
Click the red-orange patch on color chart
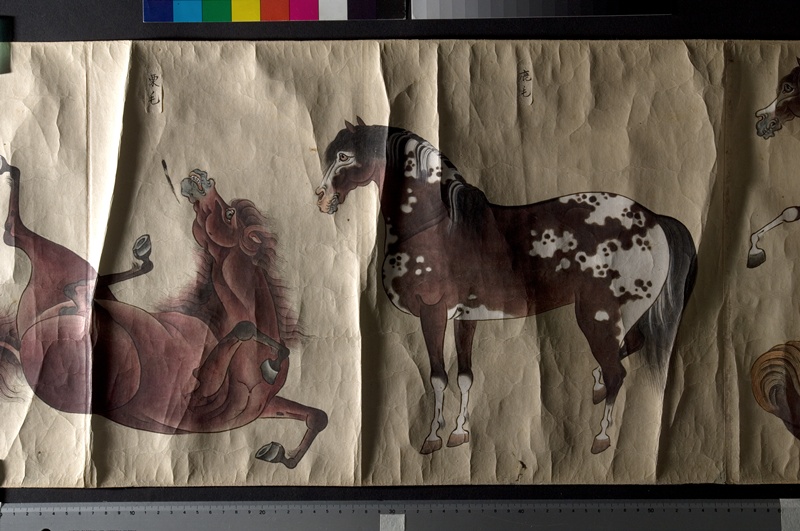(274, 10)
